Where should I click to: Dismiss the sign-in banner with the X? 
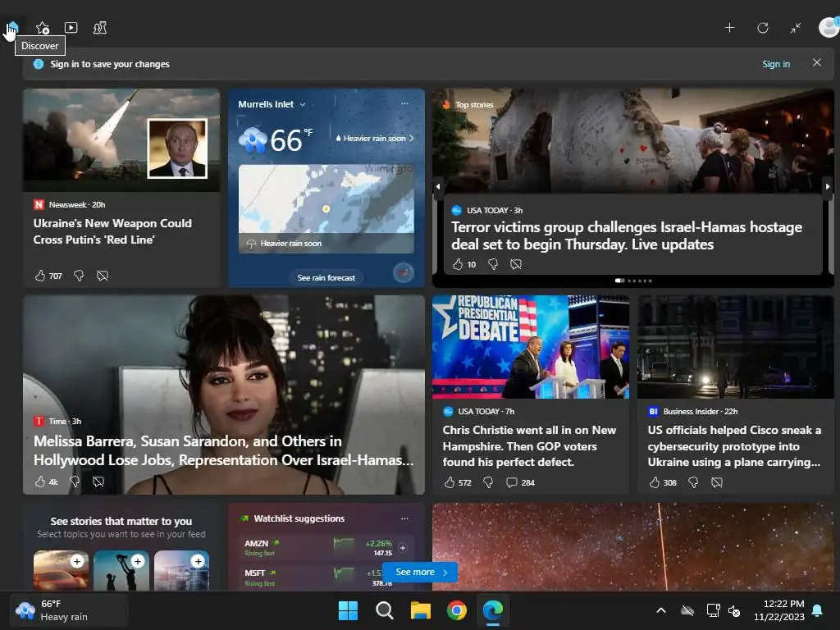(816, 62)
